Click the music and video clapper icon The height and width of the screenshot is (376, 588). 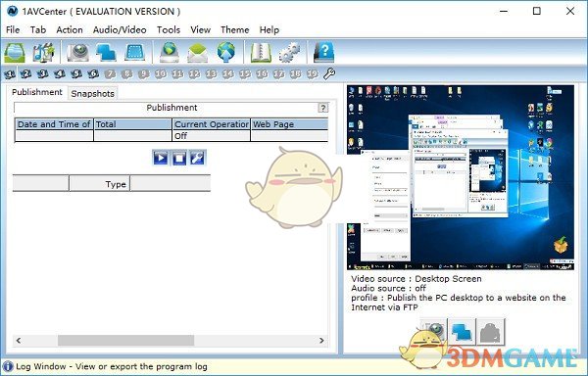coord(44,53)
